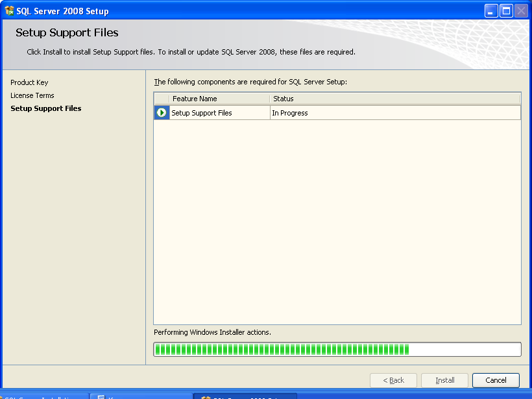Click the Feature Name column header
Screen dimensions: 532x399
tap(219, 99)
